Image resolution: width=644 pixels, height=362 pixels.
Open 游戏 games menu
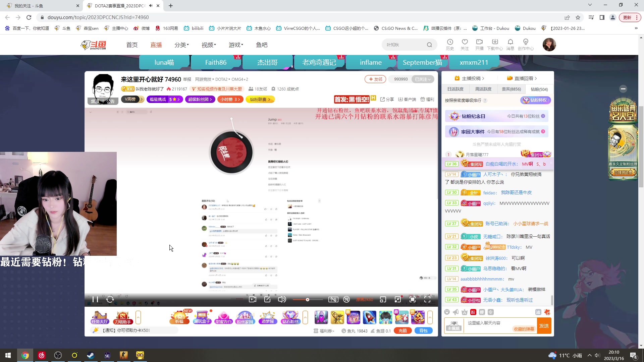pos(236,45)
